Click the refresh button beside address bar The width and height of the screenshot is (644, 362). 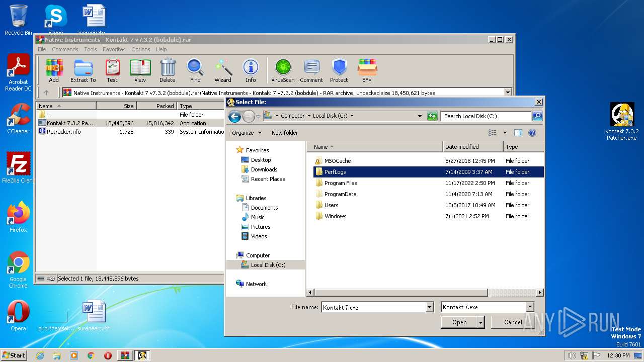point(432,116)
